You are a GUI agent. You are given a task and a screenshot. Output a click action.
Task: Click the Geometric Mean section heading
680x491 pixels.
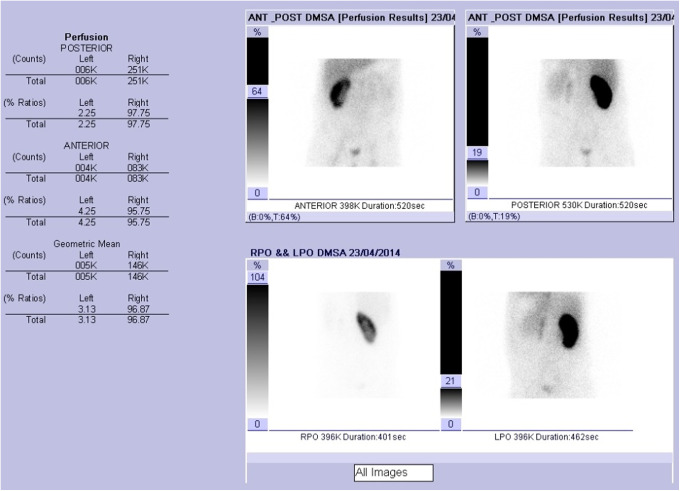[x=87, y=244]
